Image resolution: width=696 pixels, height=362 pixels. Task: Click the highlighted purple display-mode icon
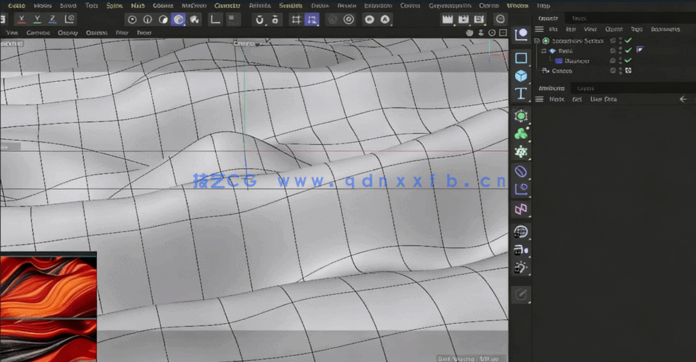pyautogui.click(x=178, y=20)
